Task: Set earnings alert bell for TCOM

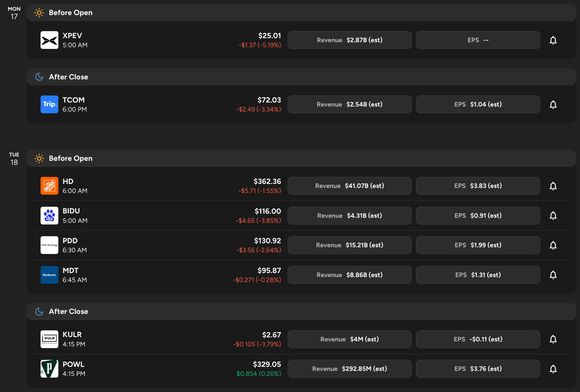Action: click(x=553, y=105)
